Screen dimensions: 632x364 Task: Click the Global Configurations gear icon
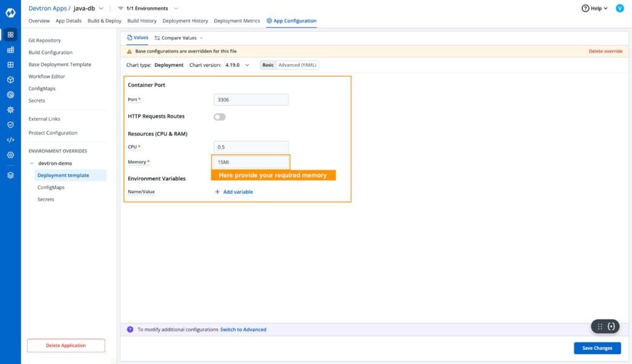pos(9,154)
